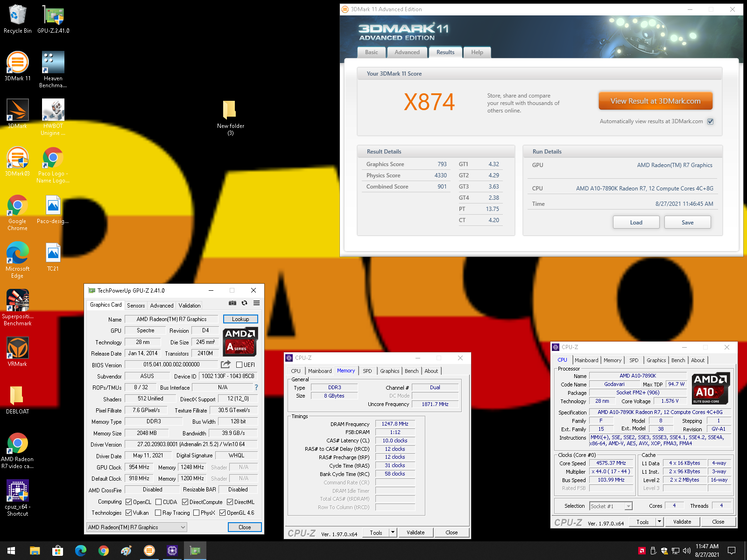Open Microsoft Store from taskbar
The width and height of the screenshot is (747, 560).
tap(57, 551)
